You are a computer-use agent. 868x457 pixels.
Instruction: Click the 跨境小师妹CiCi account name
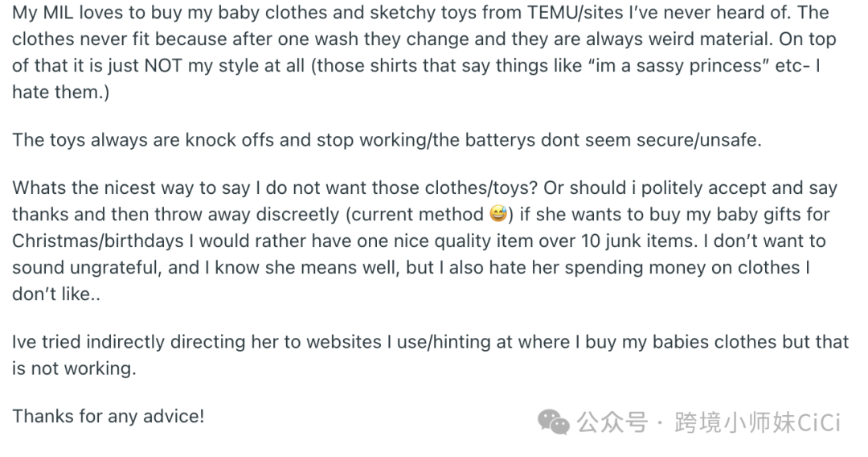(x=758, y=422)
